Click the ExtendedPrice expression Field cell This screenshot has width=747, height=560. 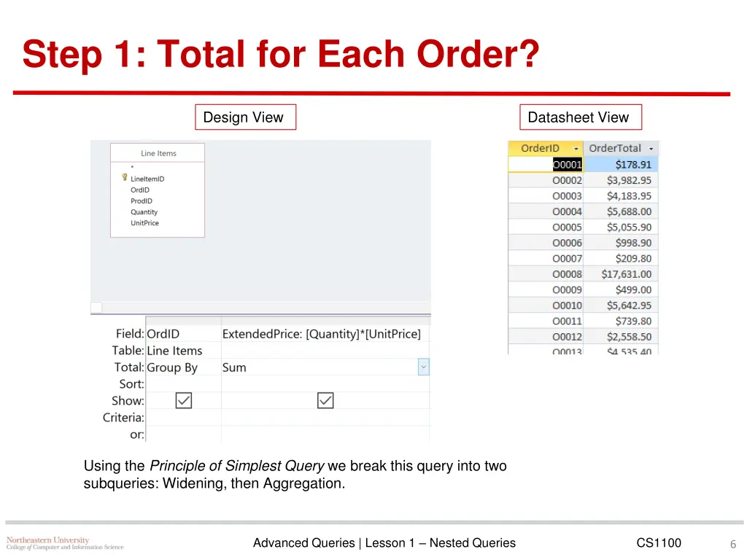coord(325,334)
